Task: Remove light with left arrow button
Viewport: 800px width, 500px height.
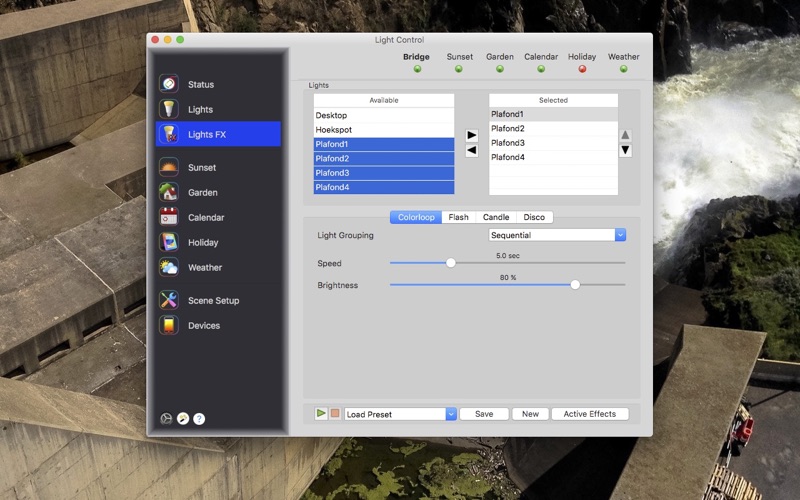Action: [x=472, y=151]
